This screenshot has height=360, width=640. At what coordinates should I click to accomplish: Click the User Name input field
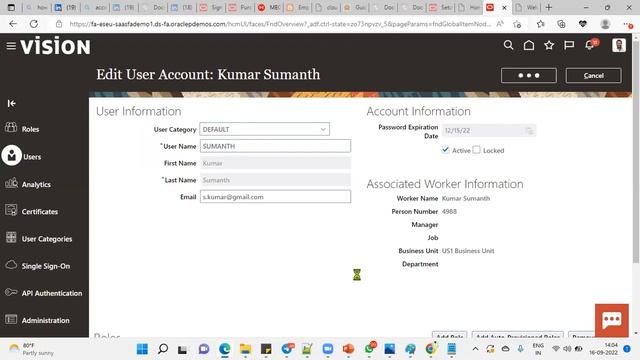tap(275, 146)
